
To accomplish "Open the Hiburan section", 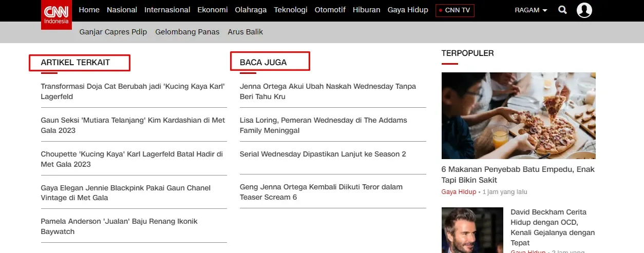I will tap(367, 10).
